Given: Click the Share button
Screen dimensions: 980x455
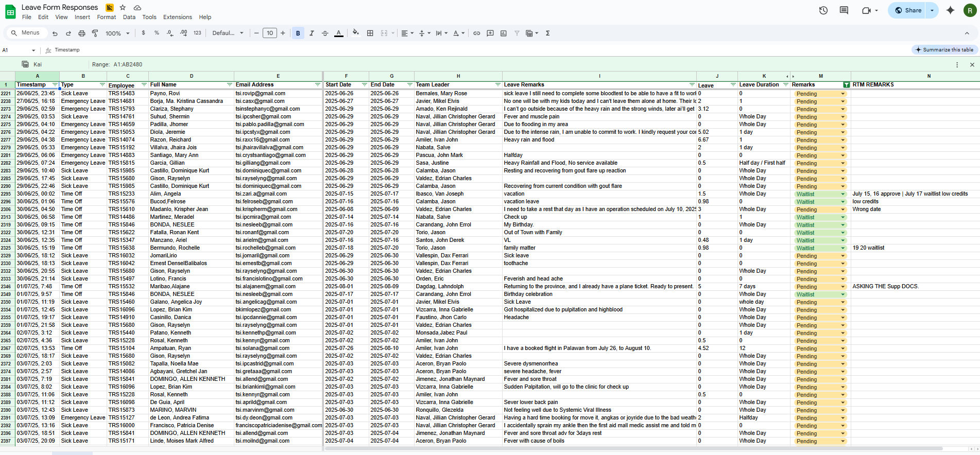Looking at the screenshot, I should coord(907,10).
